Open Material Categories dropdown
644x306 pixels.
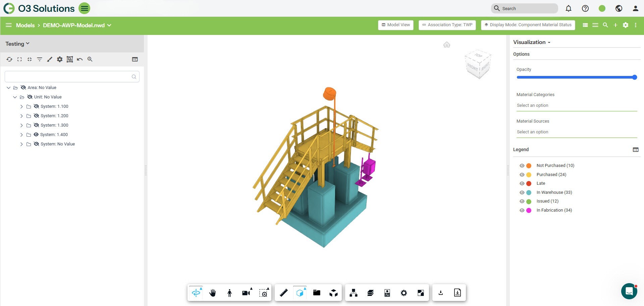coord(576,105)
